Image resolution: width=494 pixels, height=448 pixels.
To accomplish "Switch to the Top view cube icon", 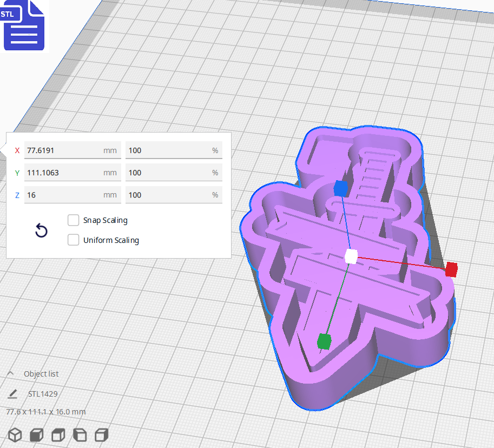I will [57, 434].
